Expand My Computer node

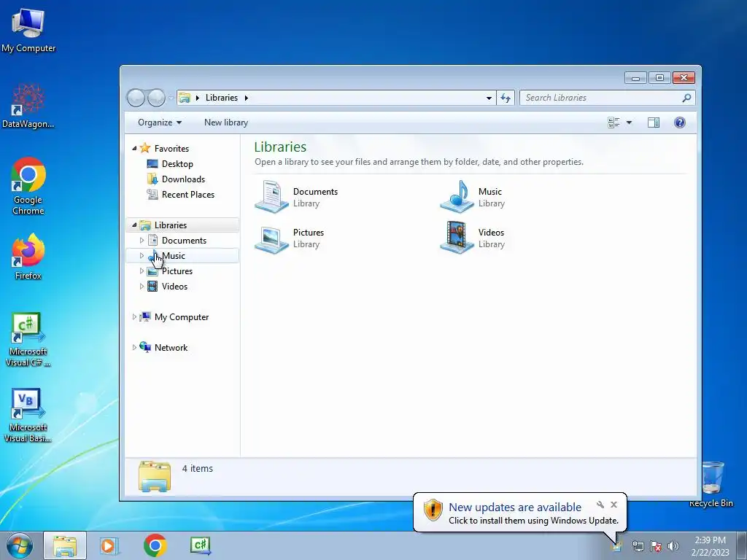point(134,316)
